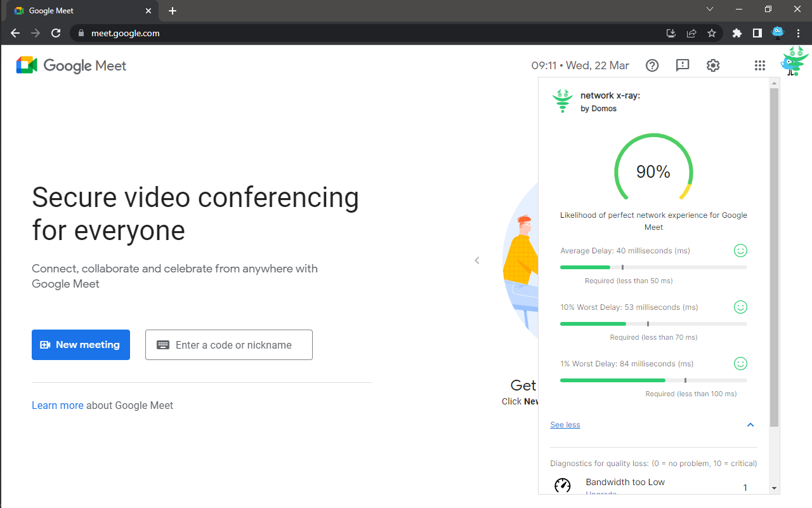Reload the meet.google.com page
The image size is (812, 508).
point(56,33)
